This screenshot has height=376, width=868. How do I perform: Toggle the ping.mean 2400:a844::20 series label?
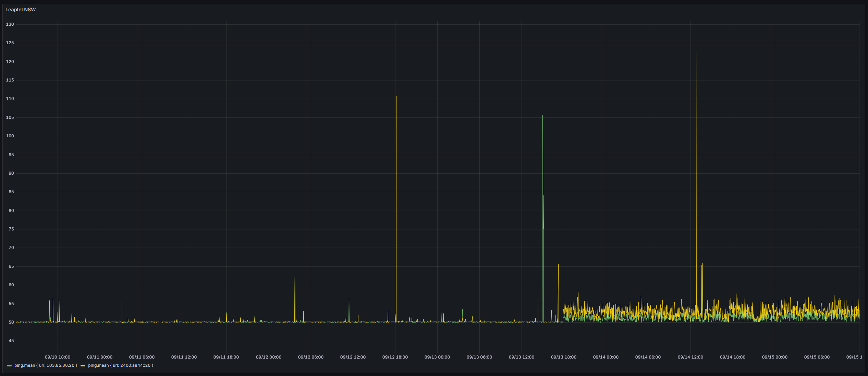point(121,365)
